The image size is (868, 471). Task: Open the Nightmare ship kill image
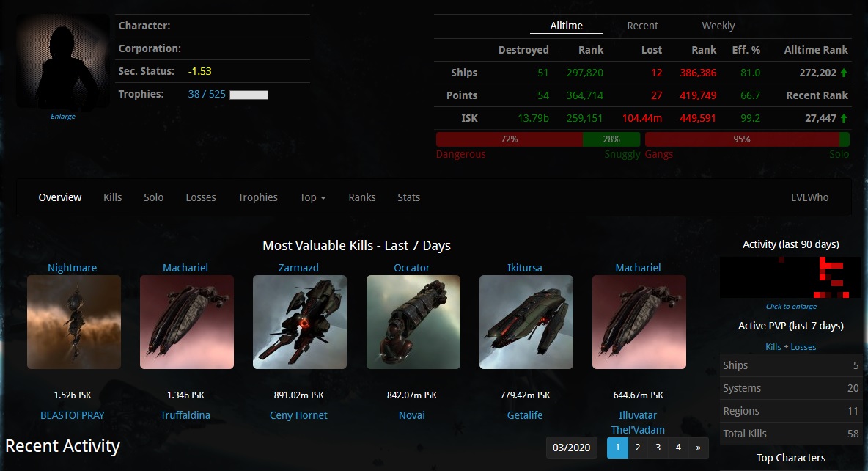point(74,322)
